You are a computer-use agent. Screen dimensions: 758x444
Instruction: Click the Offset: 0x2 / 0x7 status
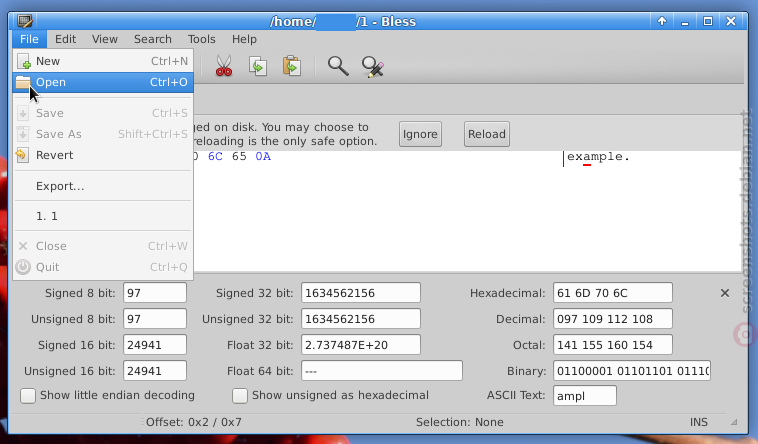[194, 422]
